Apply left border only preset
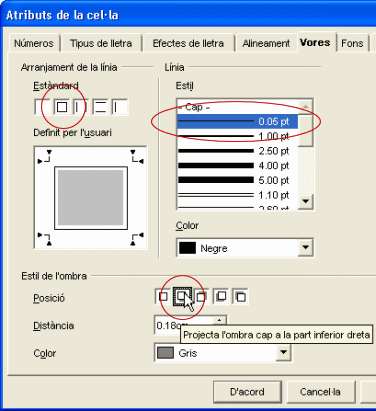Image resolution: width=376 pixels, height=411 pixels. [x=120, y=107]
